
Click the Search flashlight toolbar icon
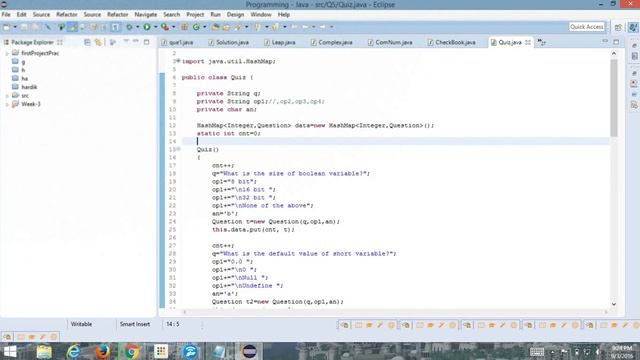pos(238,27)
